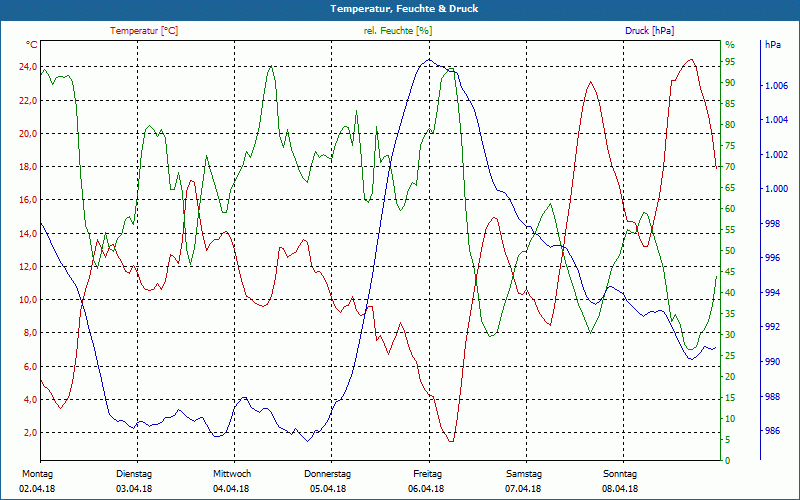This screenshot has height=500, width=800.
Task: Click the "22,0" temperature axis value
Action: [29, 100]
